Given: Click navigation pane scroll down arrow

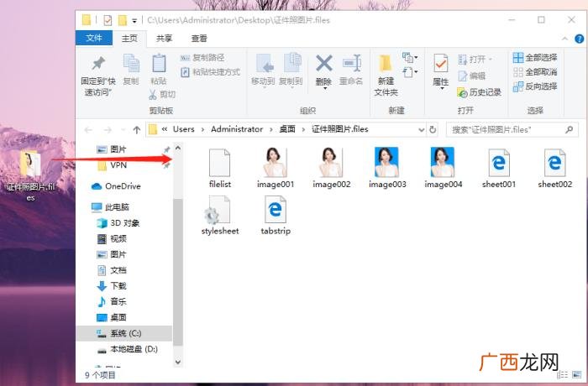Looking at the screenshot, I should 178,362.
